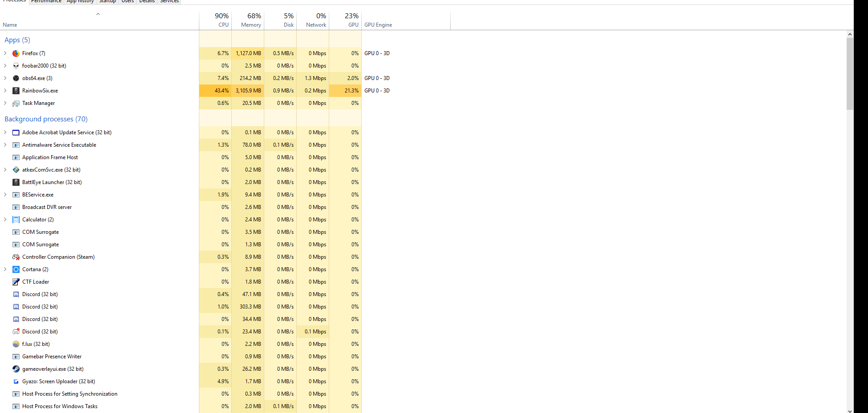Viewport: 868px width, 413px height.
Task: Expand the Antimalware Service Executable row
Action: (5, 145)
